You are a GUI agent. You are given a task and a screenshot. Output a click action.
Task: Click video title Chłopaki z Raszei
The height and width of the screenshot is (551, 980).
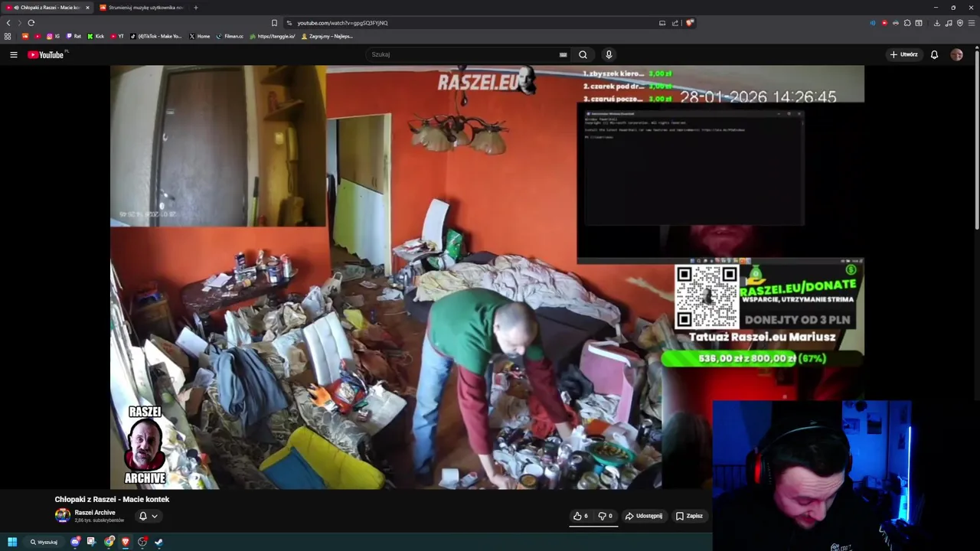pyautogui.click(x=112, y=499)
